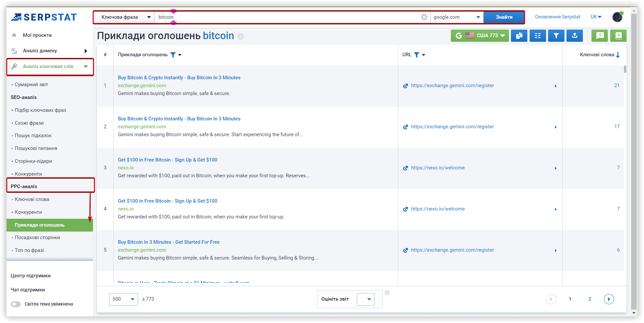Expand the Аналіз домену submenu arrow
The height and width of the screenshot is (323, 644).
tap(86, 51)
